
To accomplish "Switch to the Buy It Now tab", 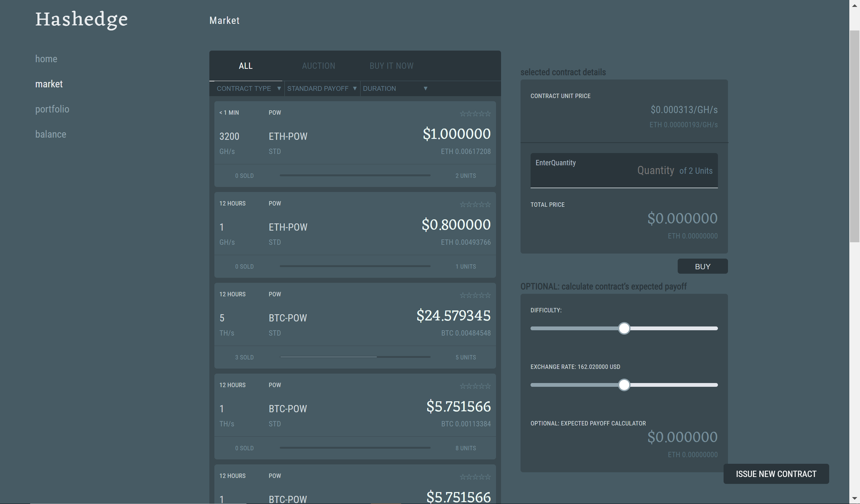I will 391,66.
